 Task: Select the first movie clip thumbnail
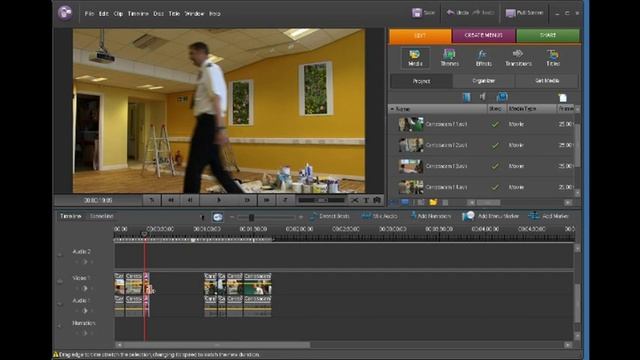click(411, 124)
